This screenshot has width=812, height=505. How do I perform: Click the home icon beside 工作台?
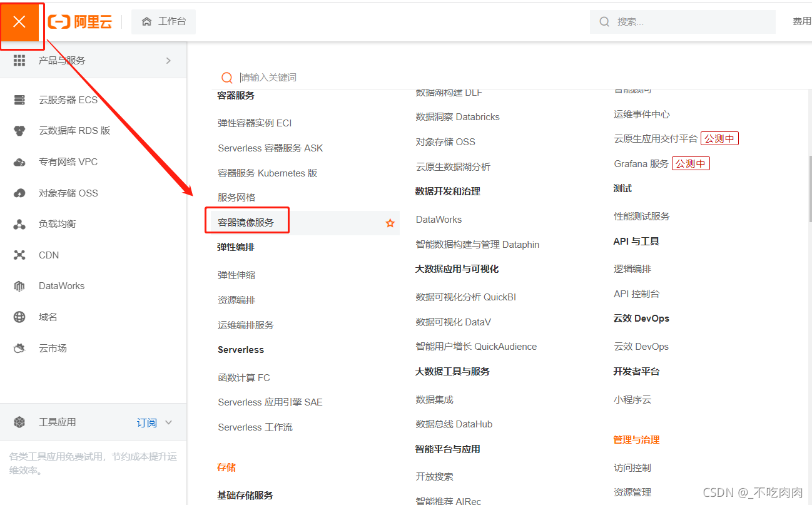pos(146,22)
